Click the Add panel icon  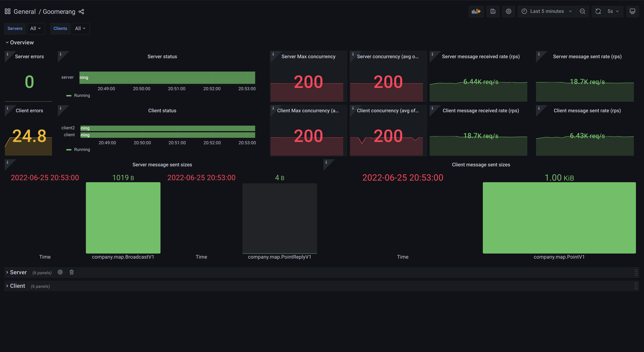tap(476, 11)
